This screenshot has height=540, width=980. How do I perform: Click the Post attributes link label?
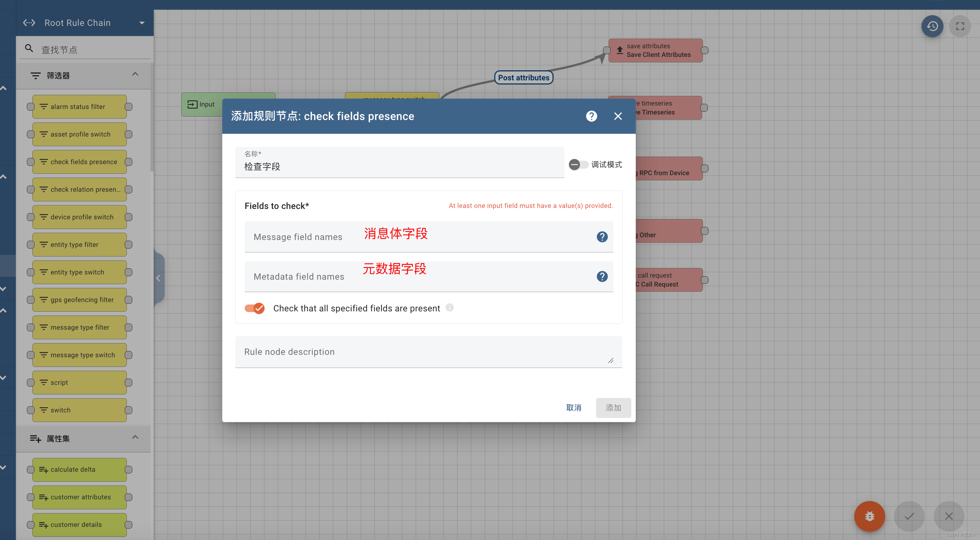coord(523,78)
